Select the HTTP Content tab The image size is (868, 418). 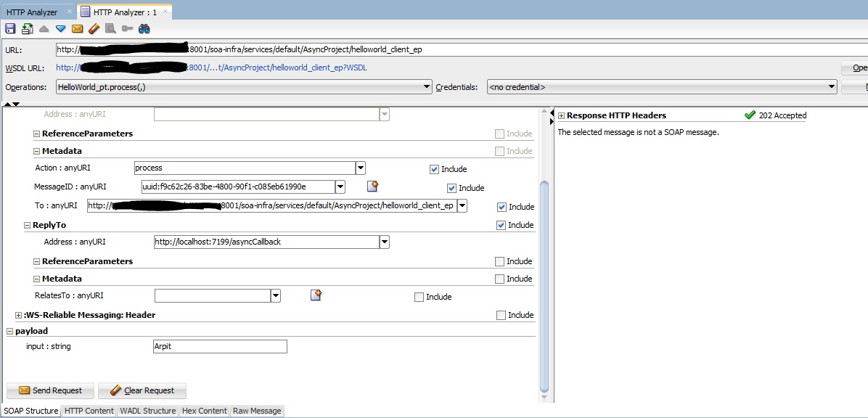[89, 411]
